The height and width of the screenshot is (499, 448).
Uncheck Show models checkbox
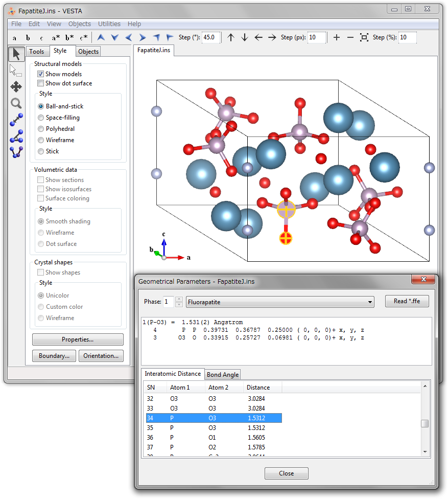point(41,74)
